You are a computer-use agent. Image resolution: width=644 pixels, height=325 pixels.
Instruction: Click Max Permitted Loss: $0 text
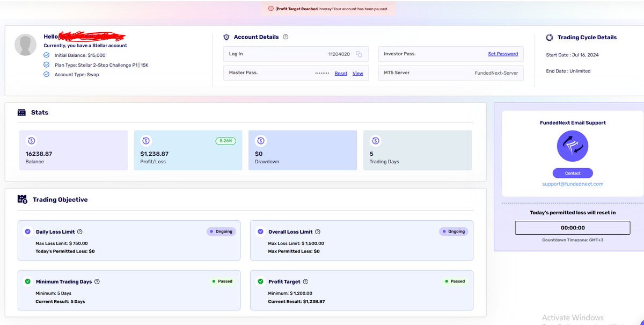(294, 251)
